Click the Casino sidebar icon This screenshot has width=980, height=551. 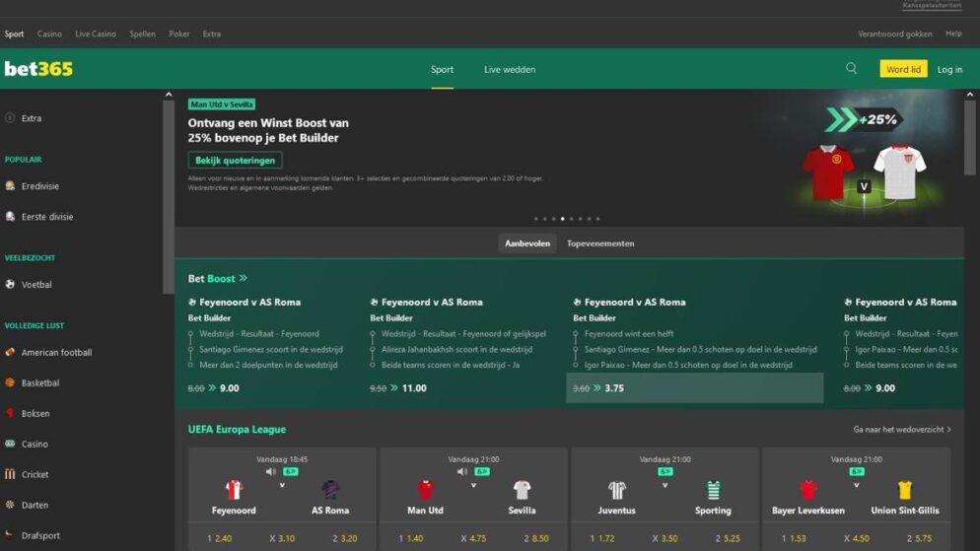(x=10, y=444)
